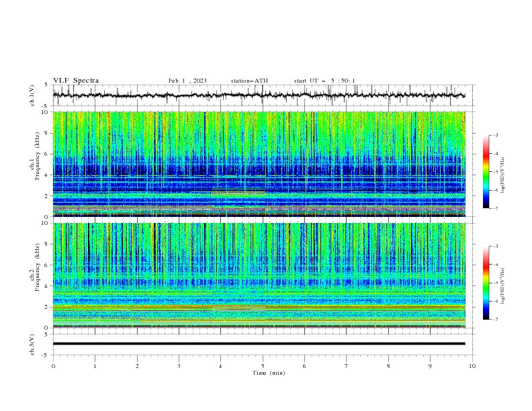The width and height of the screenshot is (532, 411).
Task: Click the "-3" label on ch.1 color bar
Action: point(496,135)
